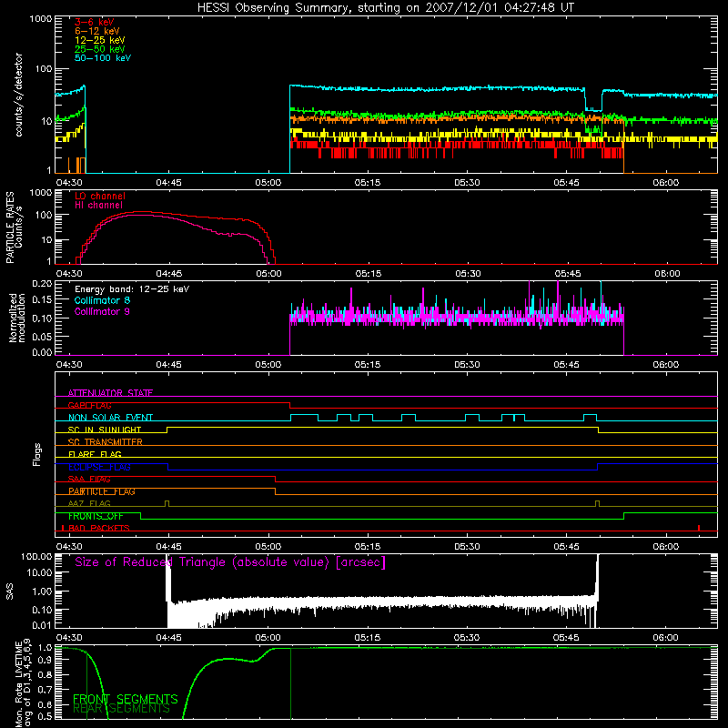Click the vertical Flags axis label
This screenshot has height=728, width=728.
point(36,454)
